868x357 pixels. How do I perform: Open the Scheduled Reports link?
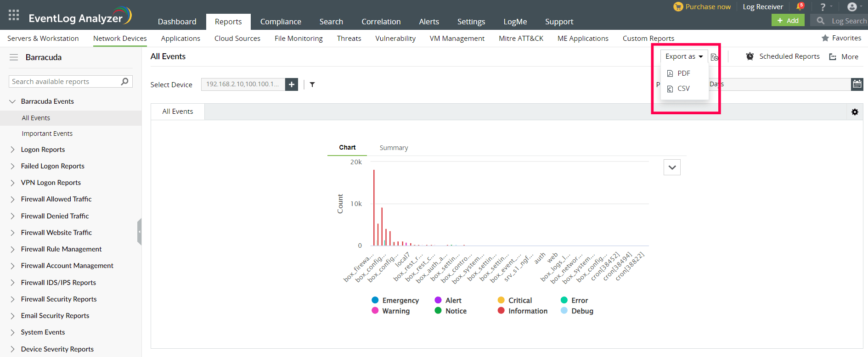789,56
